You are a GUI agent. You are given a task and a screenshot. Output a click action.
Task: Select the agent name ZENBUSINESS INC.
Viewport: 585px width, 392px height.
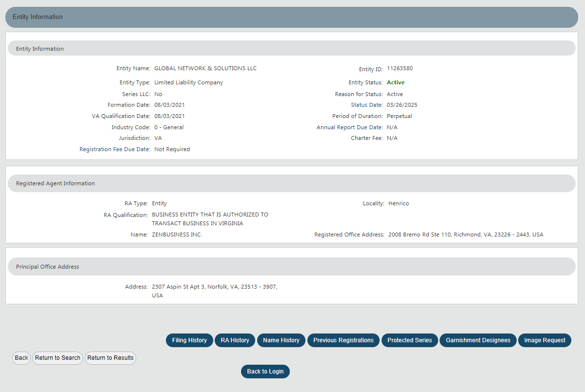pyautogui.click(x=176, y=234)
